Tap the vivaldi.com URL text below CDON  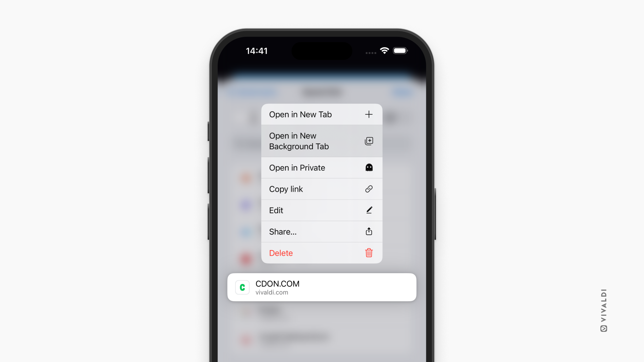coord(272,292)
